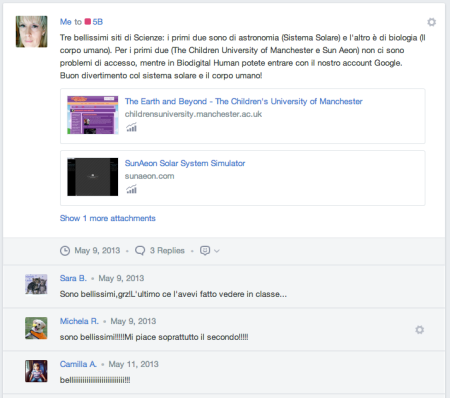The image size is (450, 398).
Task: Click Michela R.'s puppy avatar
Action: (x=36, y=328)
